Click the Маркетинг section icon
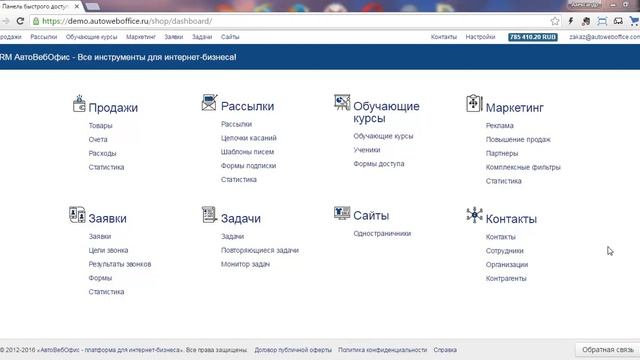Screen dimensions: 640x360 click(x=474, y=103)
